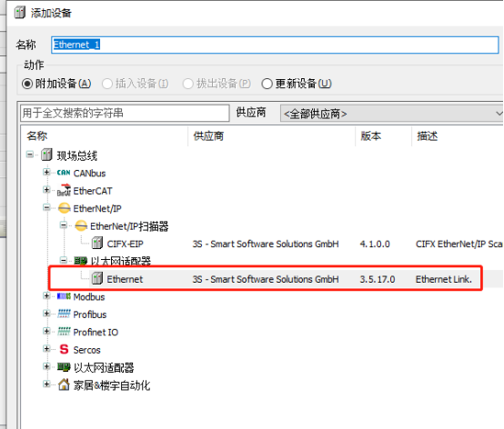Click the CANbus protocol icon

click(x=64, y=173)
